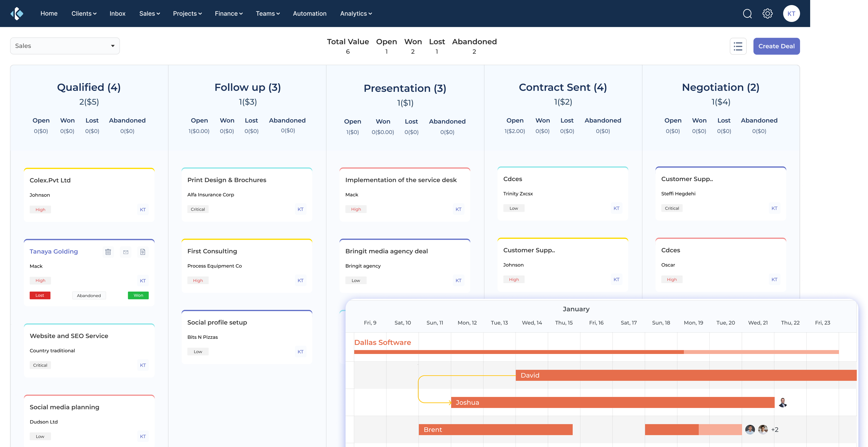This screenshot has height=447, width=868.
Task: Click Total Value summary at top
Action: point(348,46)
